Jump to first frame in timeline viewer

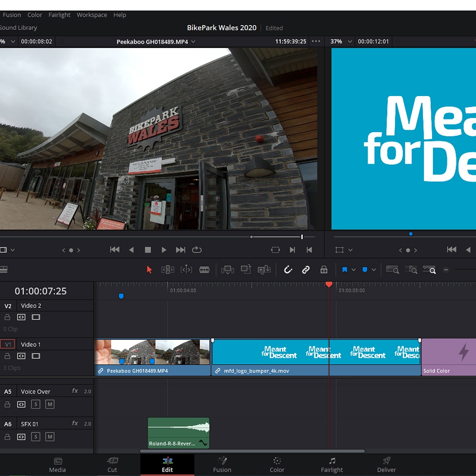(451, 249)
